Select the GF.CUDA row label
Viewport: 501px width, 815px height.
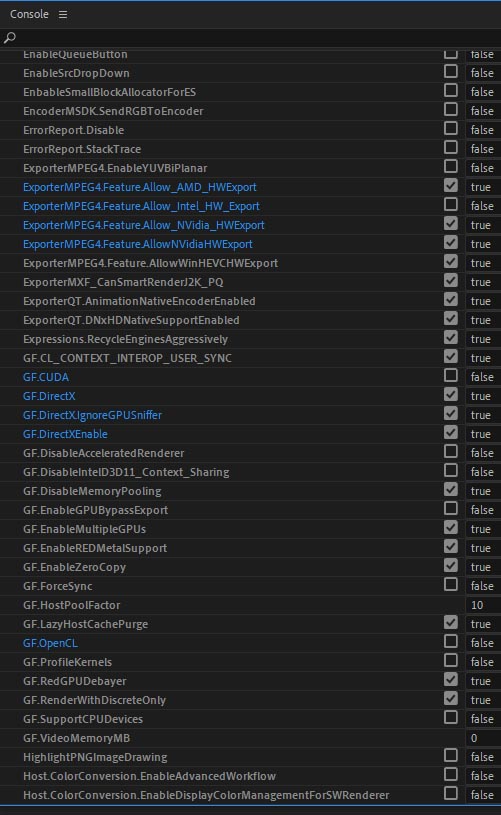tap(46, 377)
